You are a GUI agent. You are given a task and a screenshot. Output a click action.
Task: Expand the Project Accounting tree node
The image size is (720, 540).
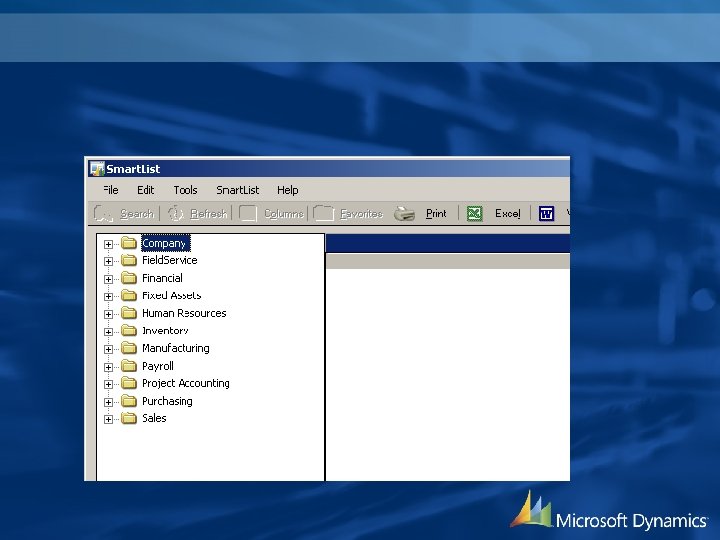pos(108,384)
